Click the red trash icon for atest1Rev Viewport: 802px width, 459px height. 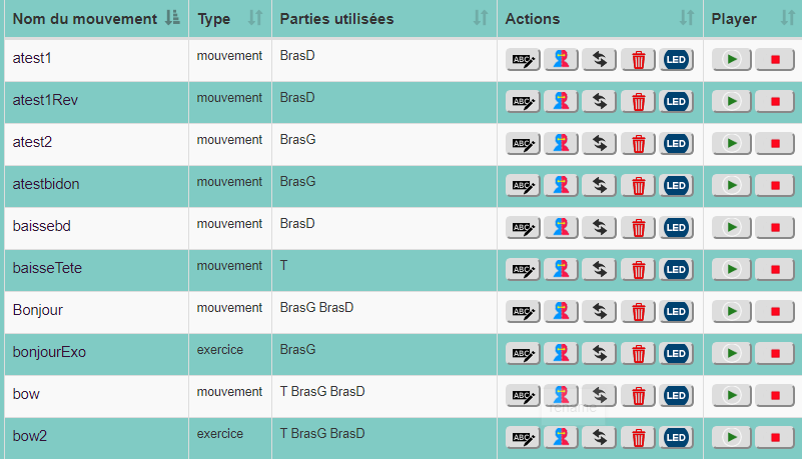pos(638,102)
